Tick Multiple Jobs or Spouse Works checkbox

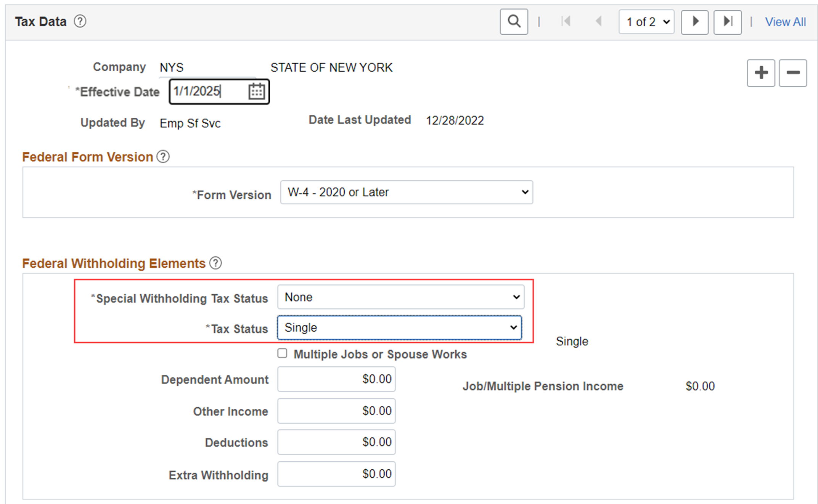click(282, 353)
